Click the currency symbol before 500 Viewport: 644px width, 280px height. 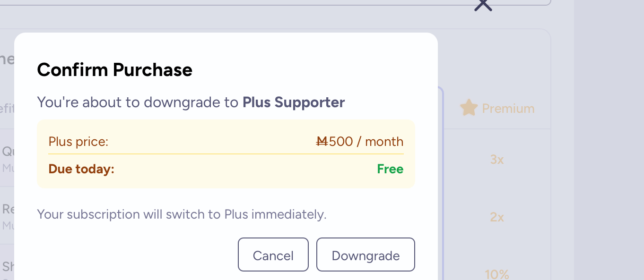coord(322,142)
